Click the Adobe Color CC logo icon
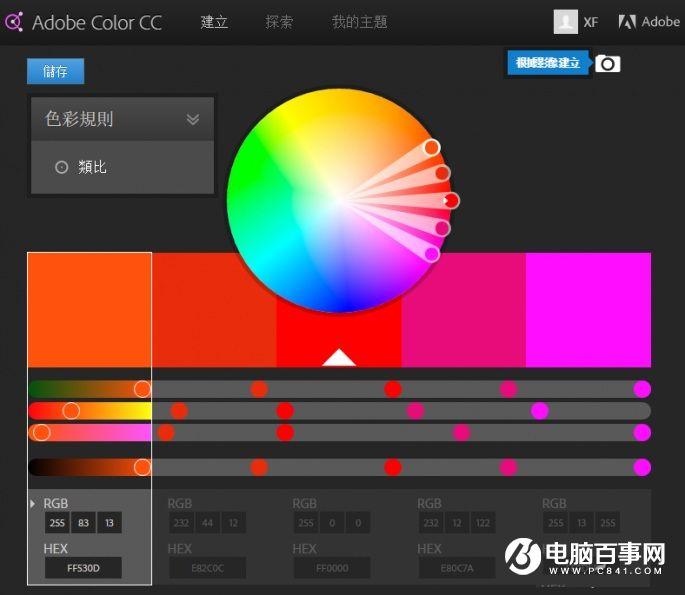The width and height of the screenshot is (685, 595). click(14, 22)
